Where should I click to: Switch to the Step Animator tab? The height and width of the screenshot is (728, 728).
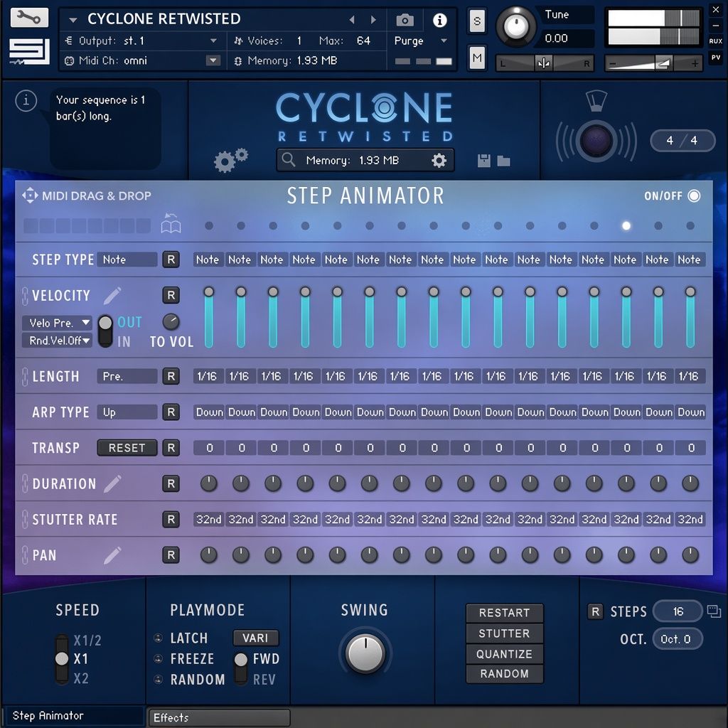(74, 716)
